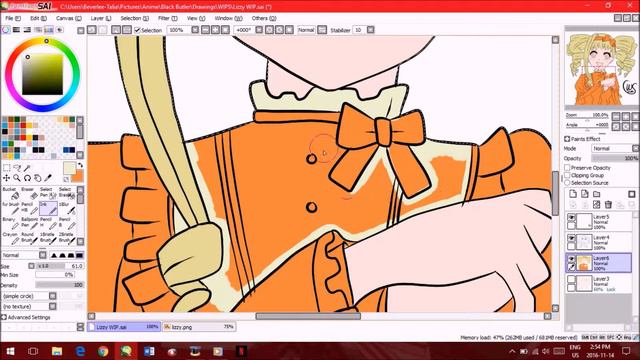
Task: Toggle the Selection checkbox in toolbar
Action: click(x=138, y=30)
